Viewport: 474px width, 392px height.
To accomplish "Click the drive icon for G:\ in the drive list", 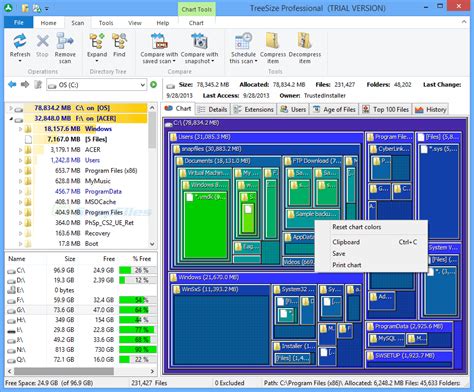I will (x=11, y=310).
